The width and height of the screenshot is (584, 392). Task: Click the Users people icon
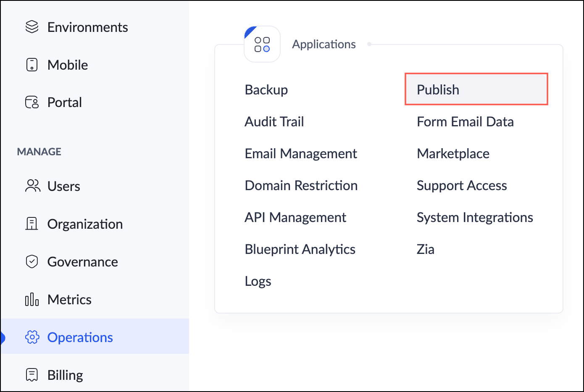point(32,186)
